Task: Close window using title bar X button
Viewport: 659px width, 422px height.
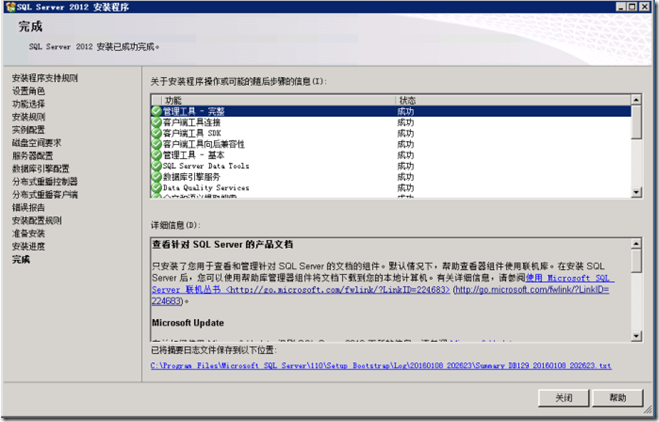Action: tap(644, 7)
